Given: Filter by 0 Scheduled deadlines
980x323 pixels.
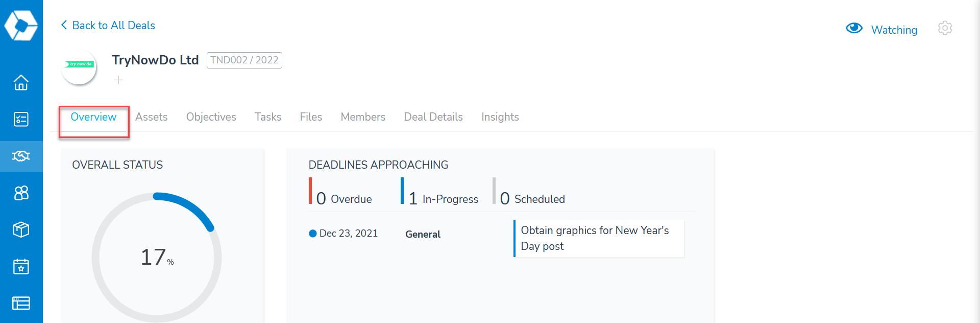Looking at the screenshot, I should [529, 192].
